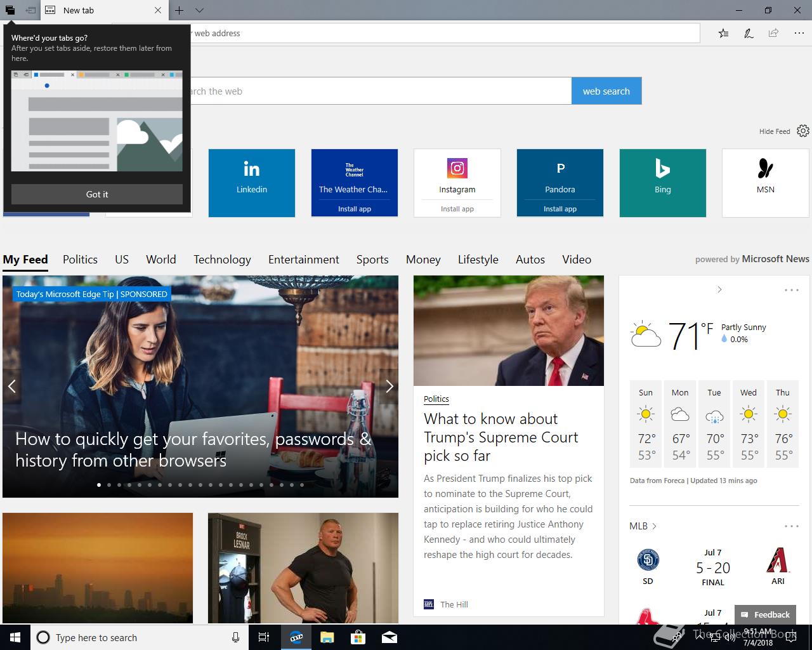Open the Bing top site tile

click(x=663, y=183)
